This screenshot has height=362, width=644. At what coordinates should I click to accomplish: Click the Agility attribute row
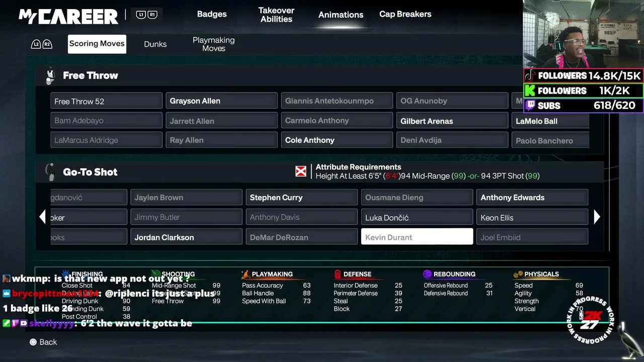pyautogui.click(x=549, y=293)
